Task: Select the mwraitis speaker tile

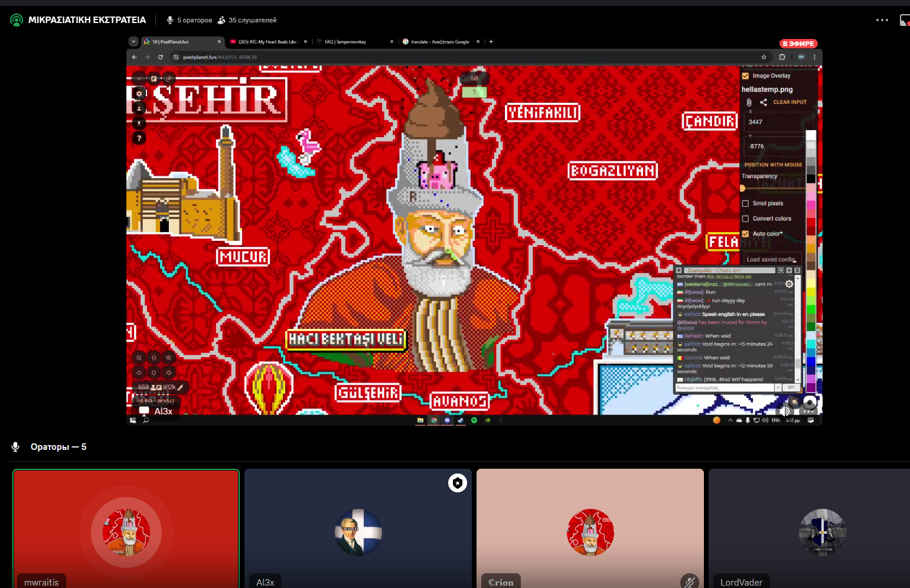Action: coord(126,528)
